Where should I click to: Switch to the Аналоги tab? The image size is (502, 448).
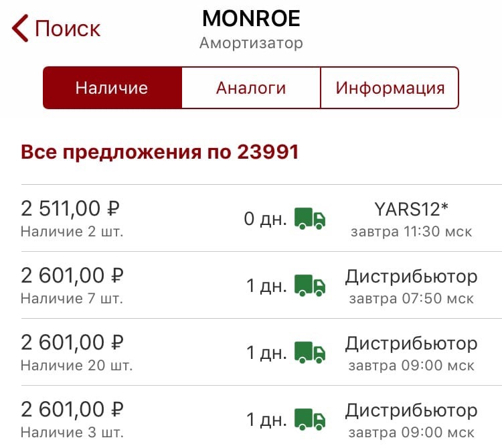251,88
